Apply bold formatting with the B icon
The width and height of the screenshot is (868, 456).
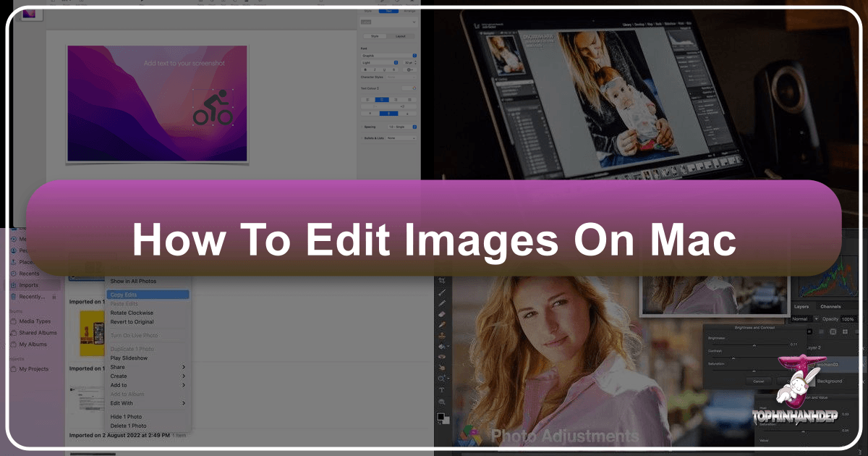tap(365, 69)
